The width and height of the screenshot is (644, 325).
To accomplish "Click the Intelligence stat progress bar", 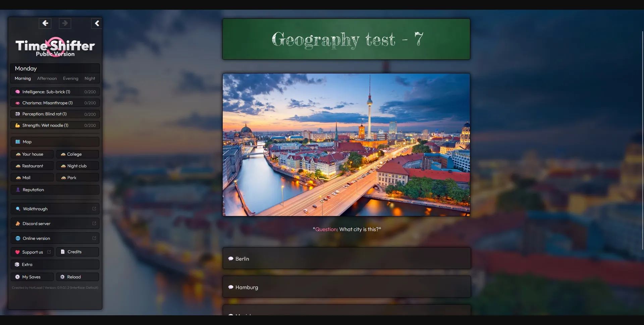I will 55,92.
